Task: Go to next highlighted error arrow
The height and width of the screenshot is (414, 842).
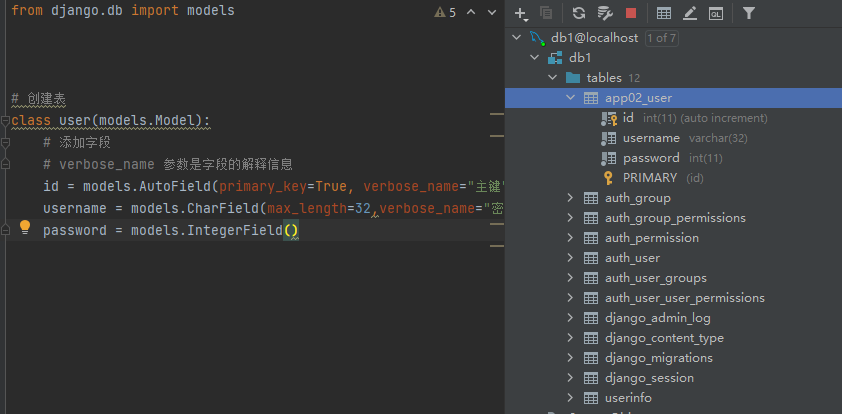Action: [x=492, y=12]
